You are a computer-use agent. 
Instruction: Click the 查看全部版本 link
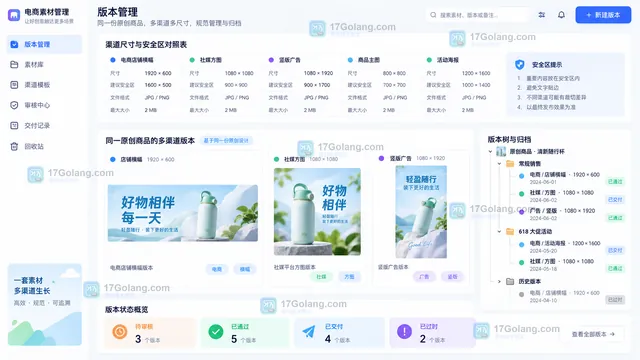(593, 334)
